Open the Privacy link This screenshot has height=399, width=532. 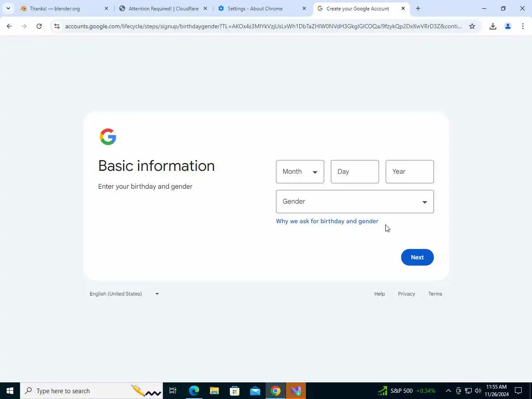tap(406, 294)
